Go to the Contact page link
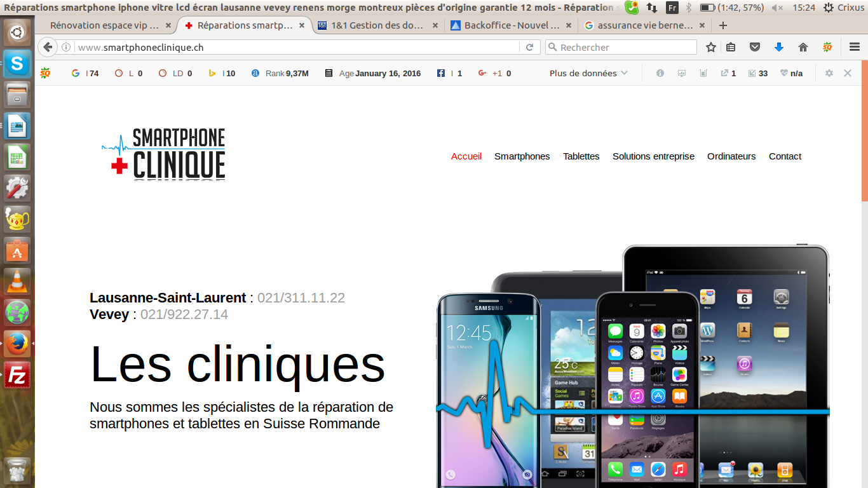868x488 pixels. (x=785, y=156)
